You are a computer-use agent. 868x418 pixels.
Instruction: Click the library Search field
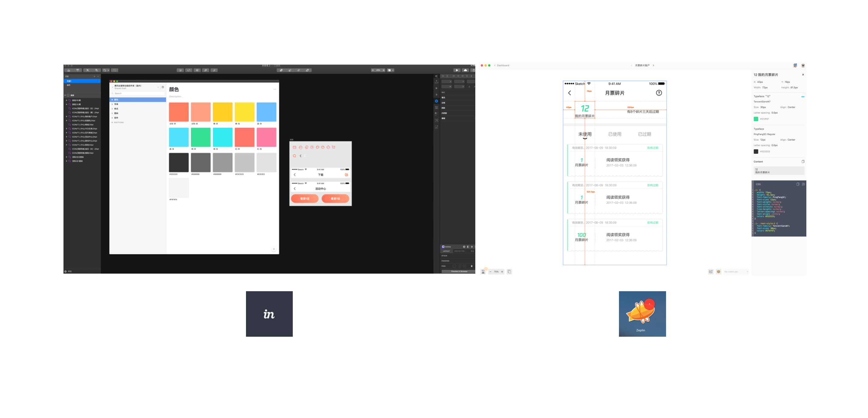pyautogui.click(x=138, y=93)
